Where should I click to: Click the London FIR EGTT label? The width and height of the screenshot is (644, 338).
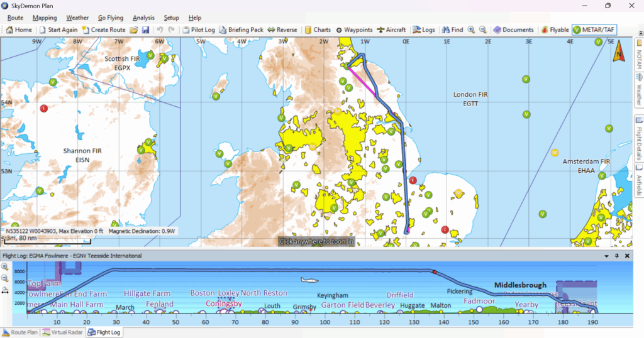(470, 99)
